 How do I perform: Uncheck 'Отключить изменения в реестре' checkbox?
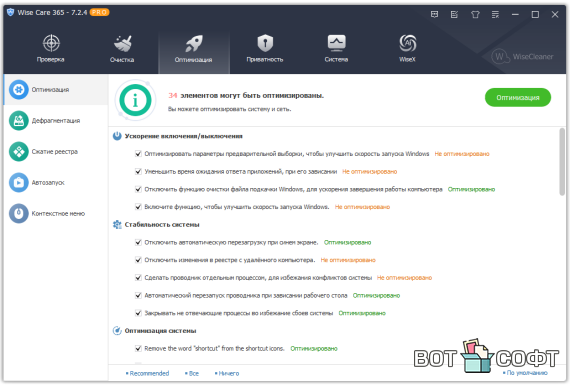click(138, 260)
